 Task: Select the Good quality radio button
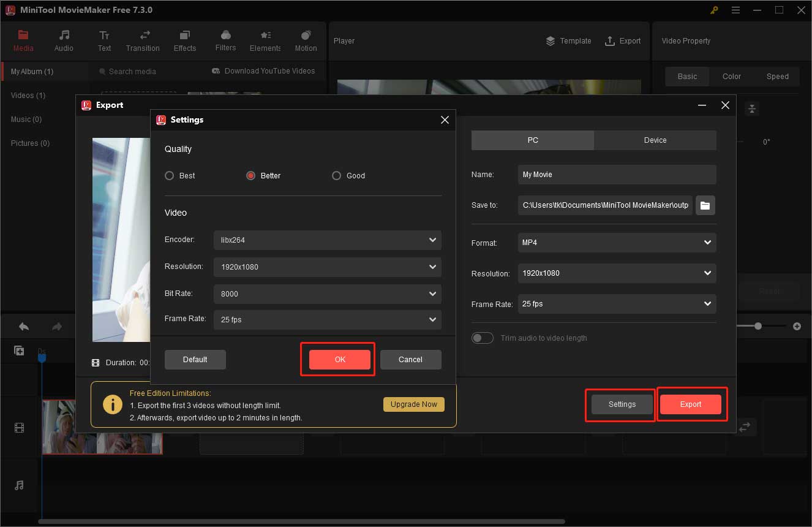336,176
